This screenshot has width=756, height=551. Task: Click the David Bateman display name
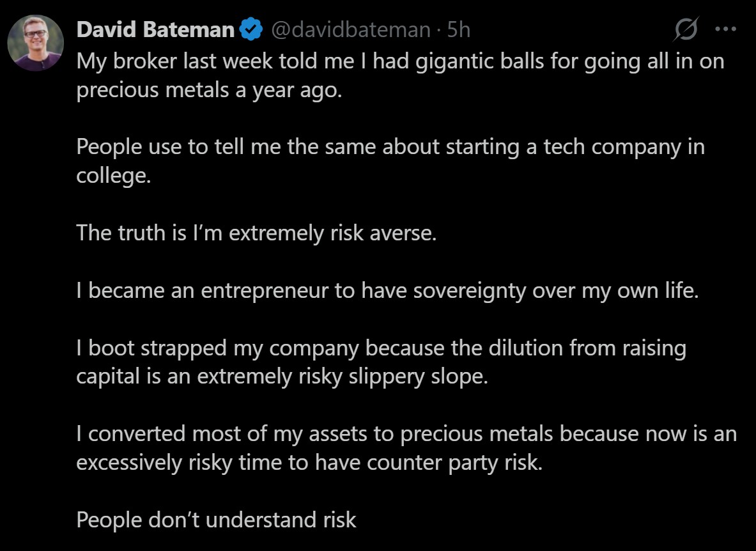[x=155, y=29]
